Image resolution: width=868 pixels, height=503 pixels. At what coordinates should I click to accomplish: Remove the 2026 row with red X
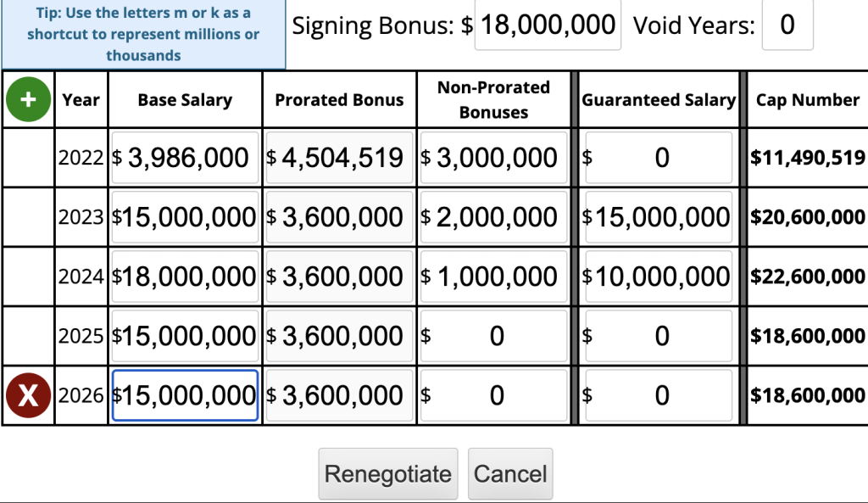click(28, 395)
